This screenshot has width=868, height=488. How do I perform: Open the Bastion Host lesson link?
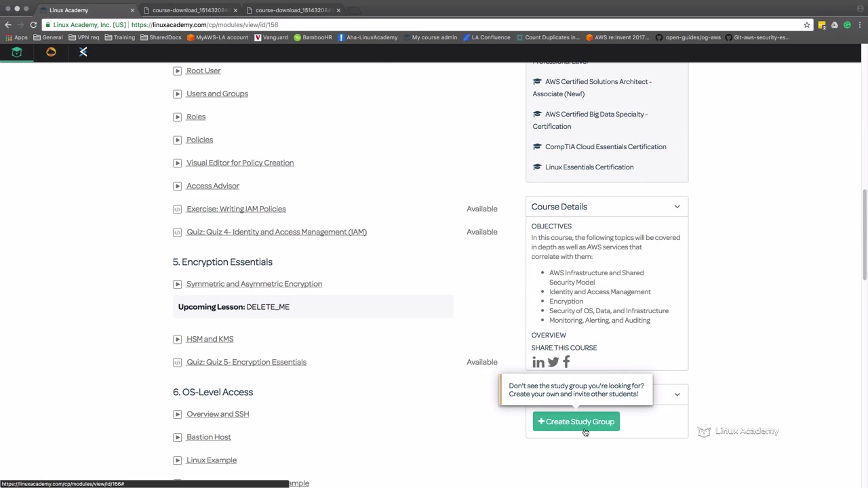click(209, 437)
